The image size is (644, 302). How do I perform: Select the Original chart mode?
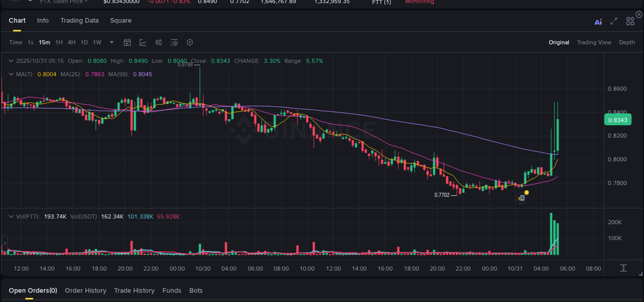pos(558,42)
